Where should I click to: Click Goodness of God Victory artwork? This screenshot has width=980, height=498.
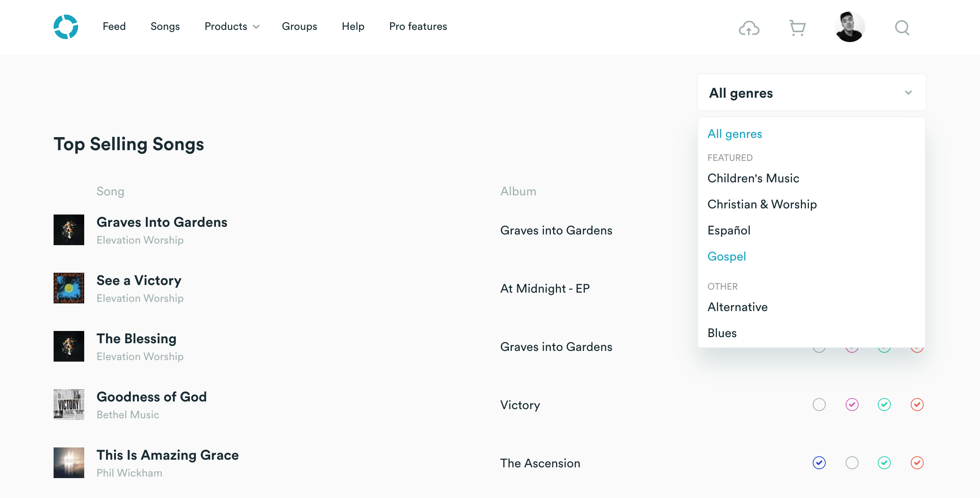pos(69,405)
